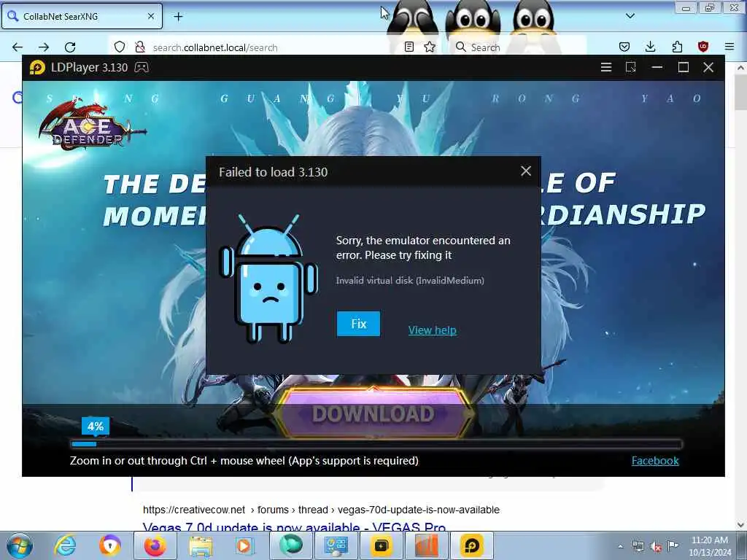Click the uBlock Origin icon
747x560 pixels.
(x=703, y=47)
